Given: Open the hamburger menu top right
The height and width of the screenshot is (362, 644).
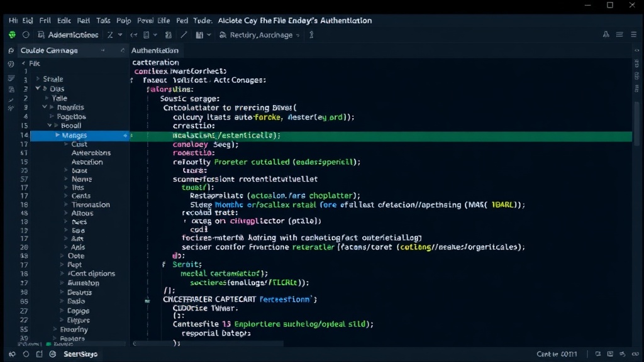Looking at the screenshot, I should tap(634, 35).
